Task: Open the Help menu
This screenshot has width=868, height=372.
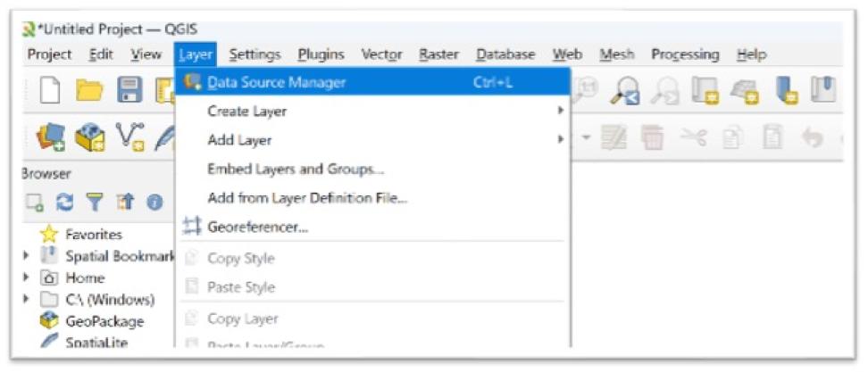Action: coord(751,54)
